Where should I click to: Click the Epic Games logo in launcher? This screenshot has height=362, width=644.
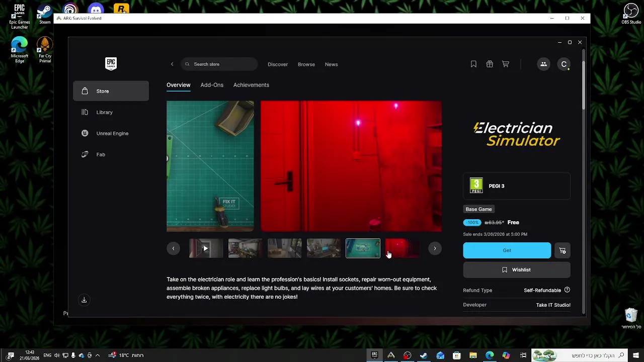111,63
